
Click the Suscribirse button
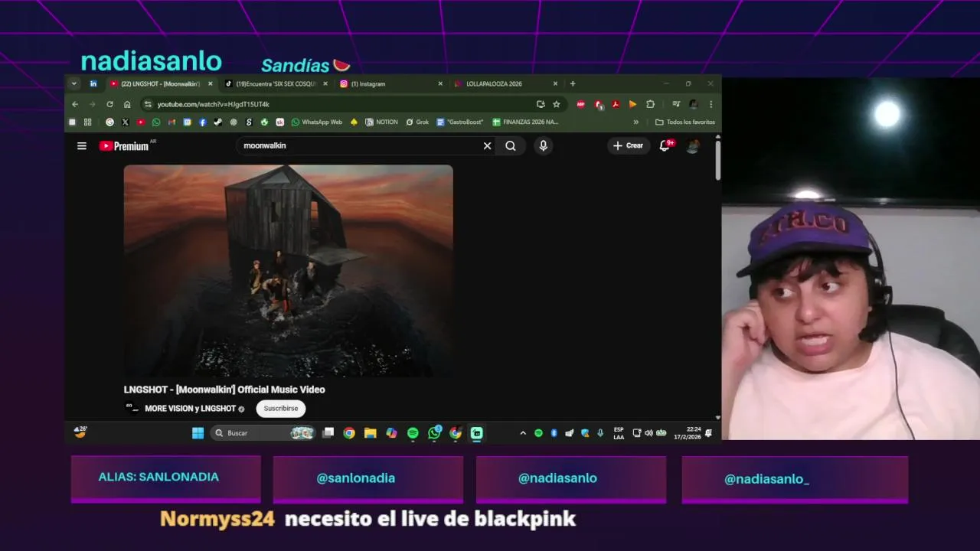pyautogui.click(x=280, y=409)
